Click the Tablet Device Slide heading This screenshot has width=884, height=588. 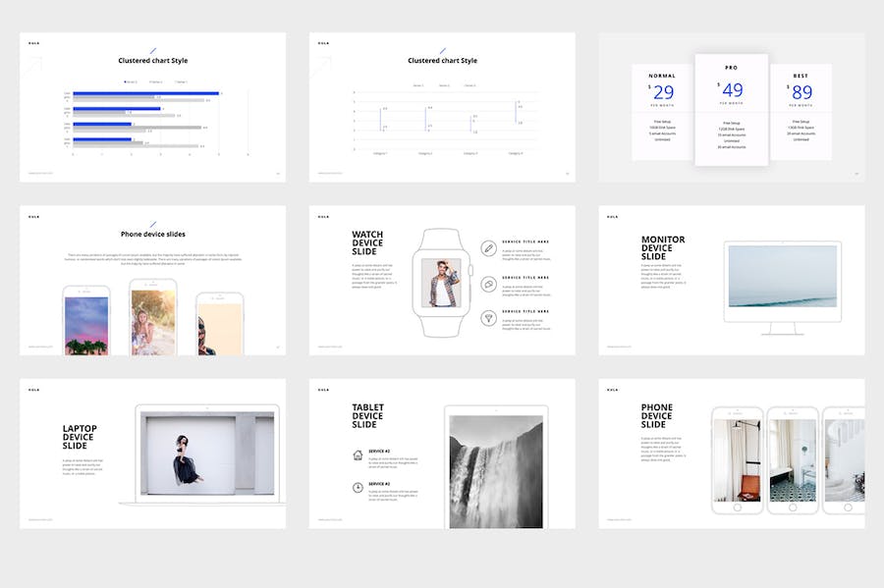(x=368, y=416)
